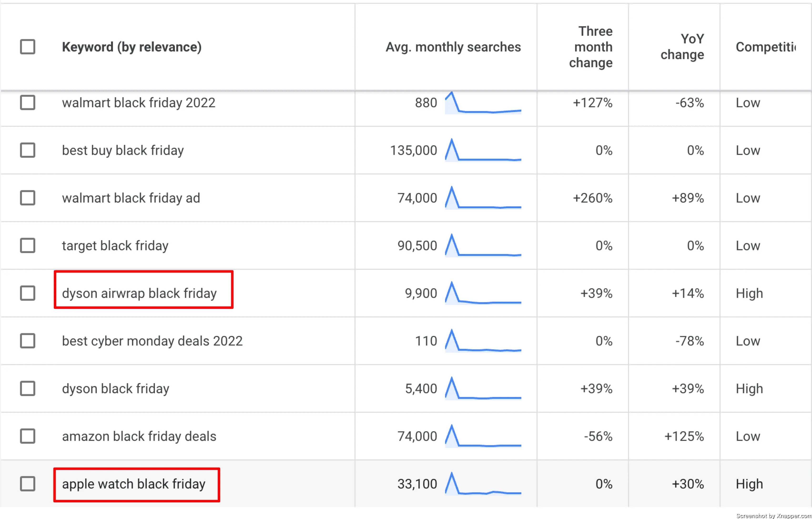
Task: Click keyword best buy black friday
Action: tap(123, 150)
